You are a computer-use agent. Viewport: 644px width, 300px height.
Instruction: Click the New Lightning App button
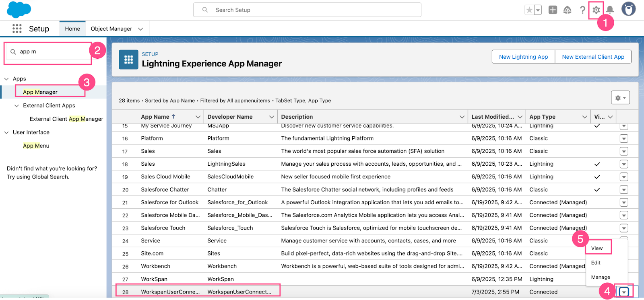523,57
